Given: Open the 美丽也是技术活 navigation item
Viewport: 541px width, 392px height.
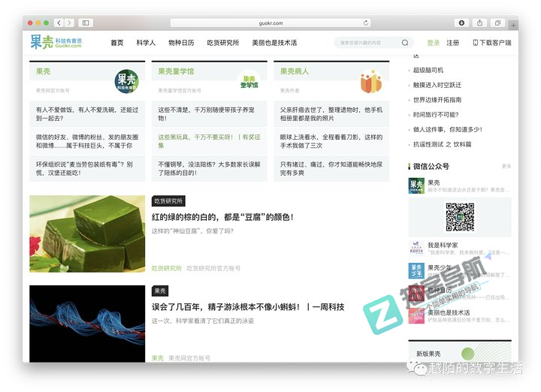Looking at the screenshot, I should coord(274,43).
